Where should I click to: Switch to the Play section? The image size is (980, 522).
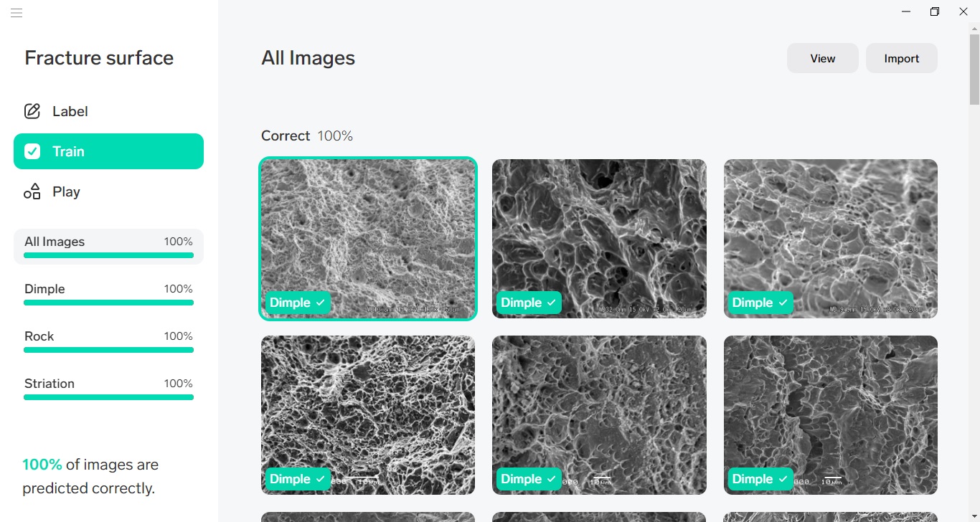pyautogui.click(x=108, y=191)
